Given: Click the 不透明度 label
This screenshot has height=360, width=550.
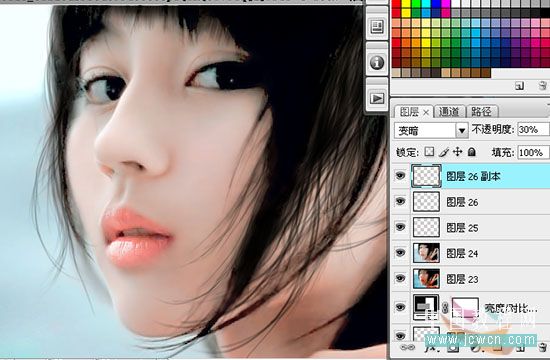Looking at the screenshot, I should point(492,129).
